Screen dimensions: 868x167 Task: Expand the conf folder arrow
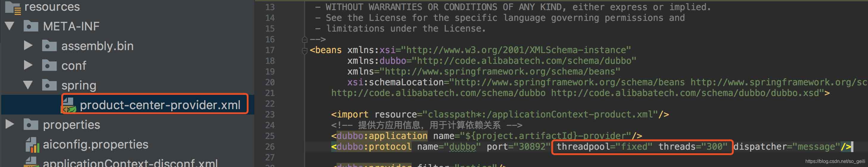tap(28, 65)
